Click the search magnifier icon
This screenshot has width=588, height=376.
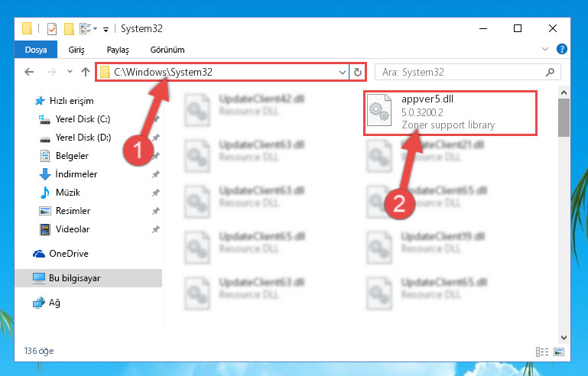pyautogui.click(x=550, y=72)
